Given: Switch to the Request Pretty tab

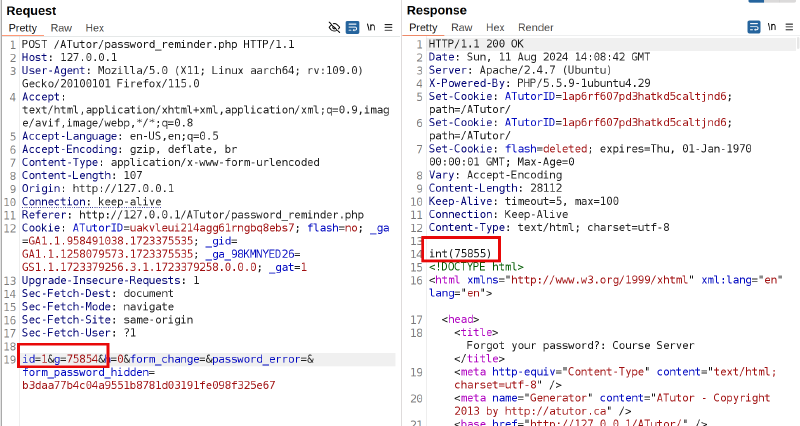Looking at the screenshot, I should pyautogui.click(x=23, y=28).
